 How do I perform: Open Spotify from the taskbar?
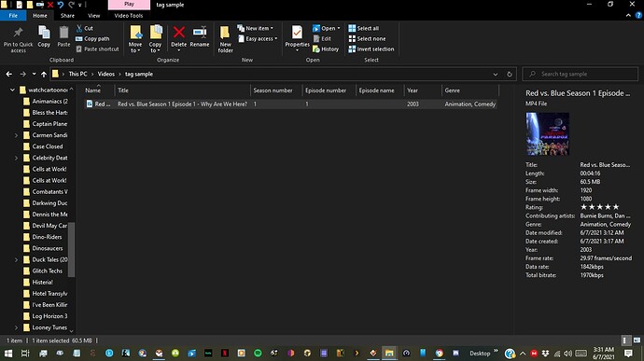point(258,354)
